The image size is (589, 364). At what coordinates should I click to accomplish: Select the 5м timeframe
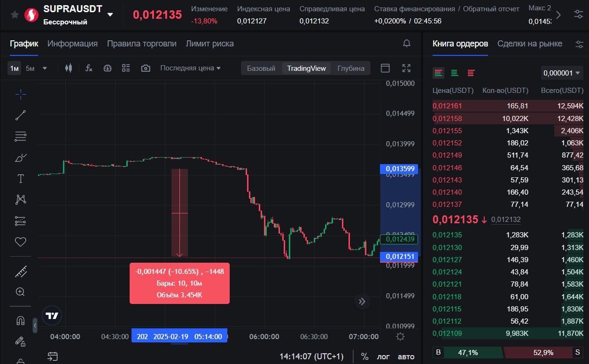click(30, 68)
